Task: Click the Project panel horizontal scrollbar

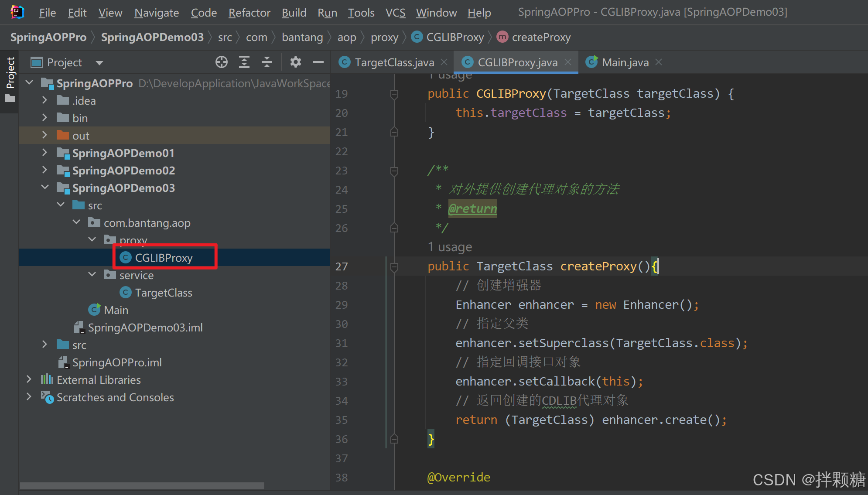Action: (142, 485)
